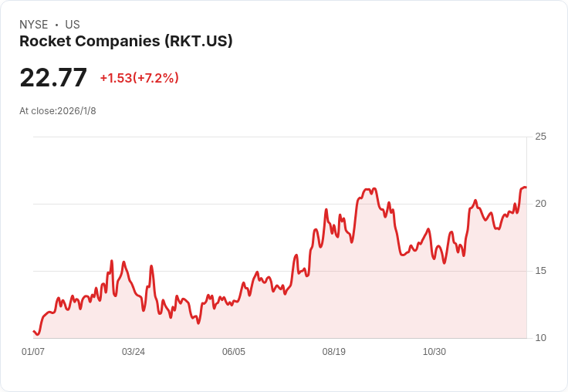568x392 pixels.
Task: Click the 10/30 x-axis date label
Action: pos(434,351)
